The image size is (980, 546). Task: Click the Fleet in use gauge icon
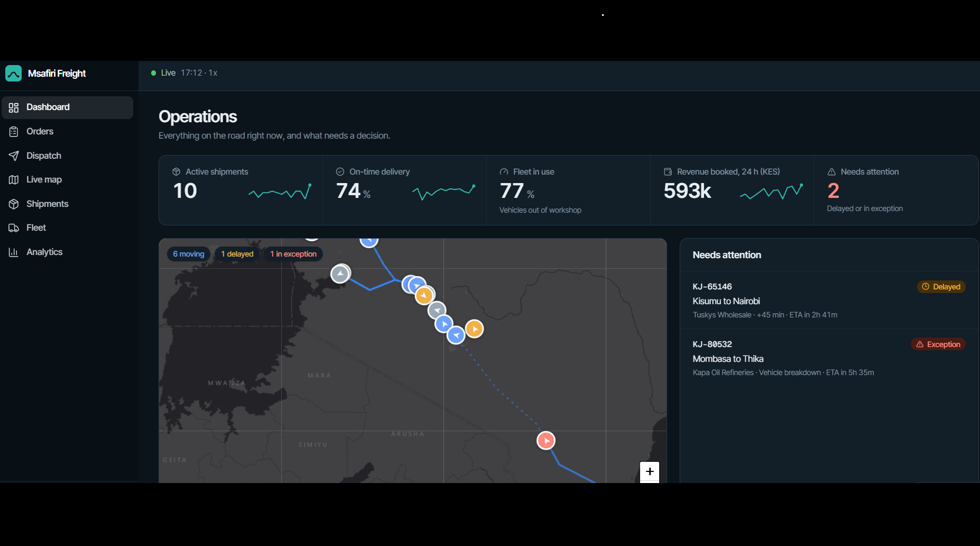(504, 172)
